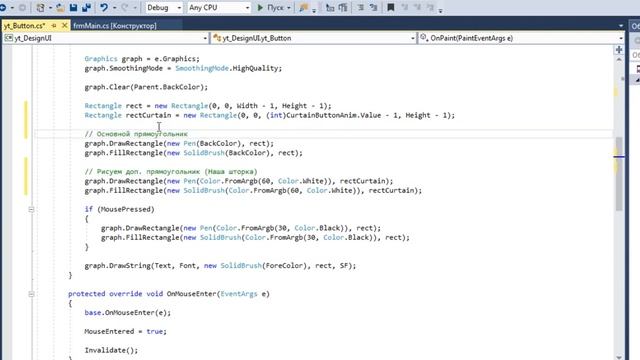The image size is (640, 360).
Task: Open toolbar overflow options at far right
Action: click(x=440, y=11)
